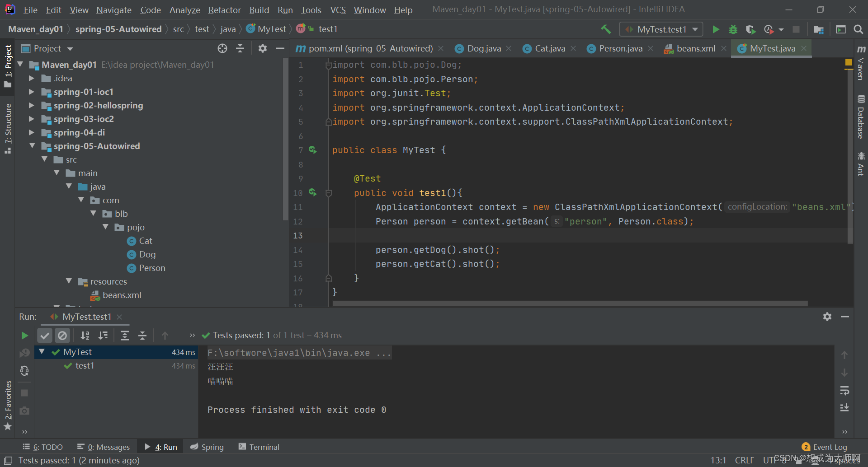Viewport: 868px width, 467px height.
Task: Toggle Structure tool window
Action: (8, 129)
